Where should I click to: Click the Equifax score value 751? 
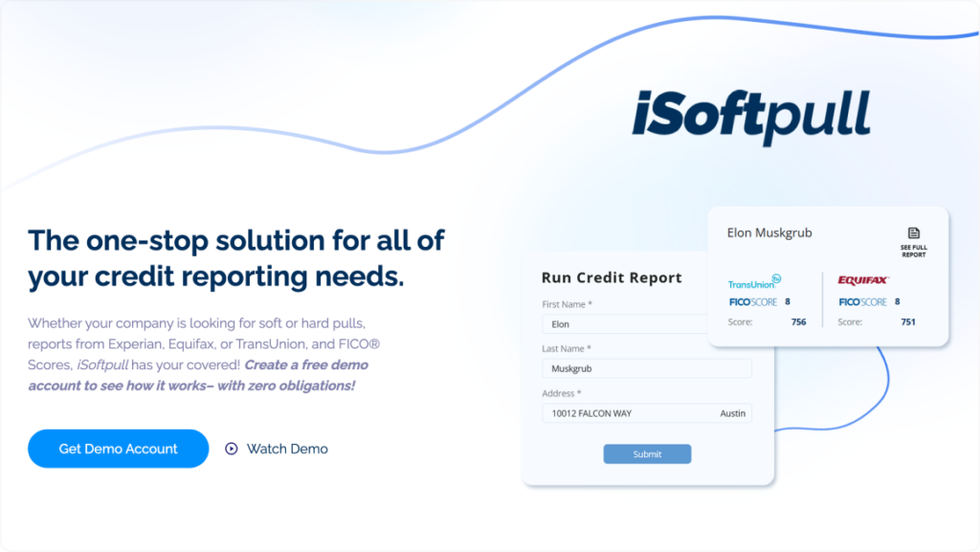point(908,322)
